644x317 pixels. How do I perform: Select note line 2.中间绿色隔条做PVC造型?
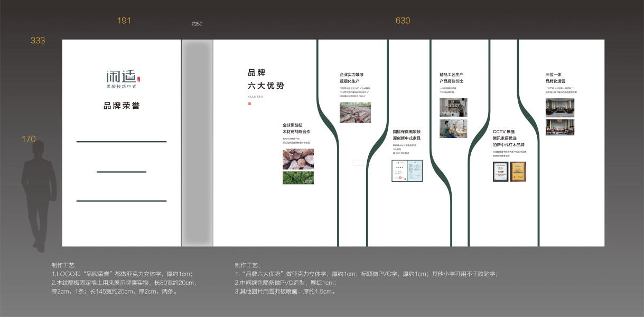tap(285, 283)
